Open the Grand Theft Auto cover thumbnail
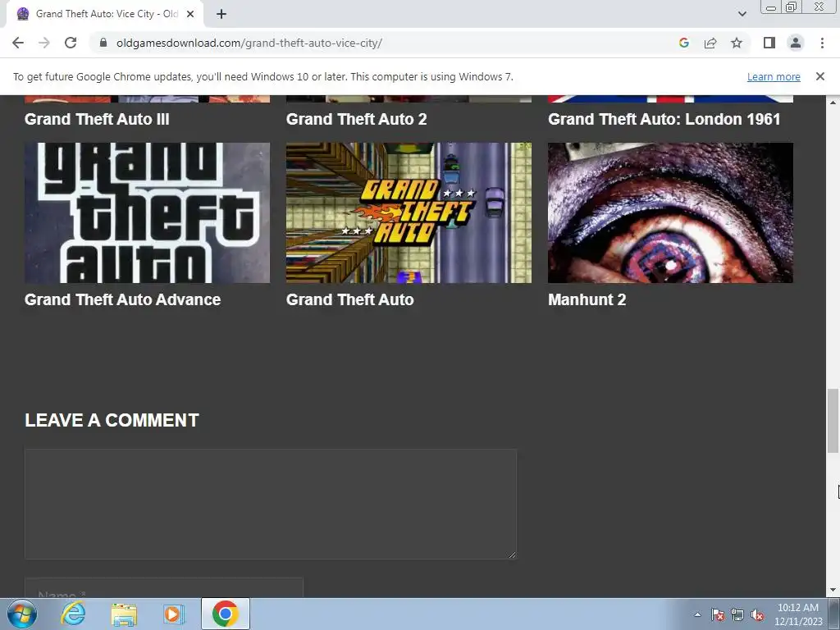This screenshot has height=630, width=840. point(409,212)
